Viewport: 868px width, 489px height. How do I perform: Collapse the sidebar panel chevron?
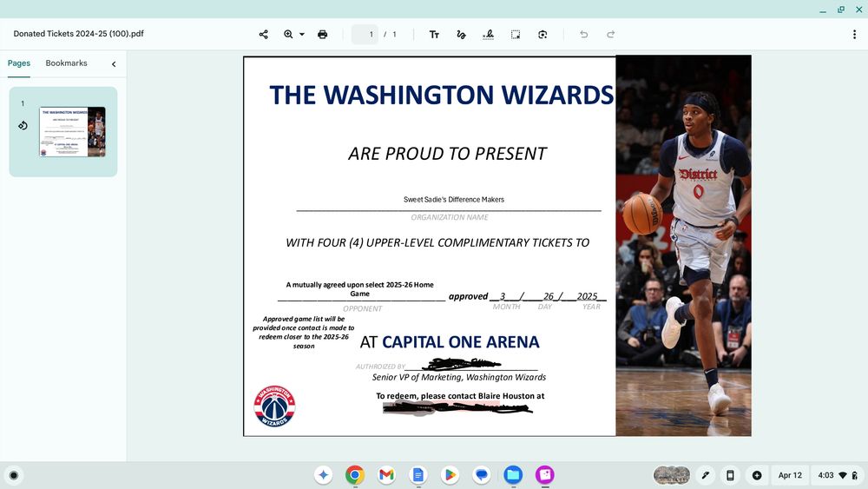coord(114,64)
